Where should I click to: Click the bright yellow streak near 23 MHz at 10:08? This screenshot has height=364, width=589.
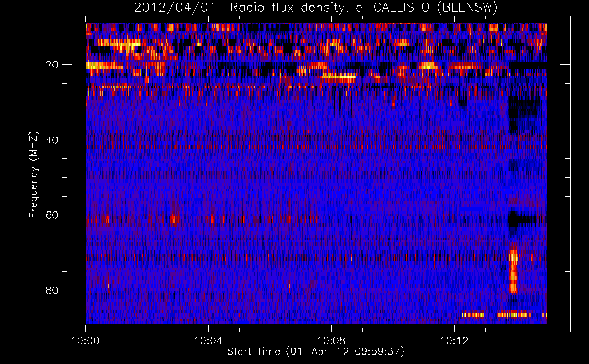pyautogui.click(x=339, y=76)
